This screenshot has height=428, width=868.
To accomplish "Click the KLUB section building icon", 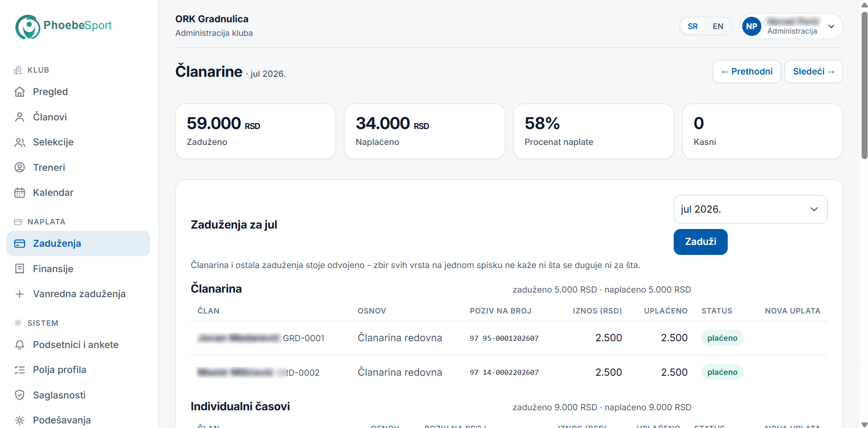I will 18,70.
